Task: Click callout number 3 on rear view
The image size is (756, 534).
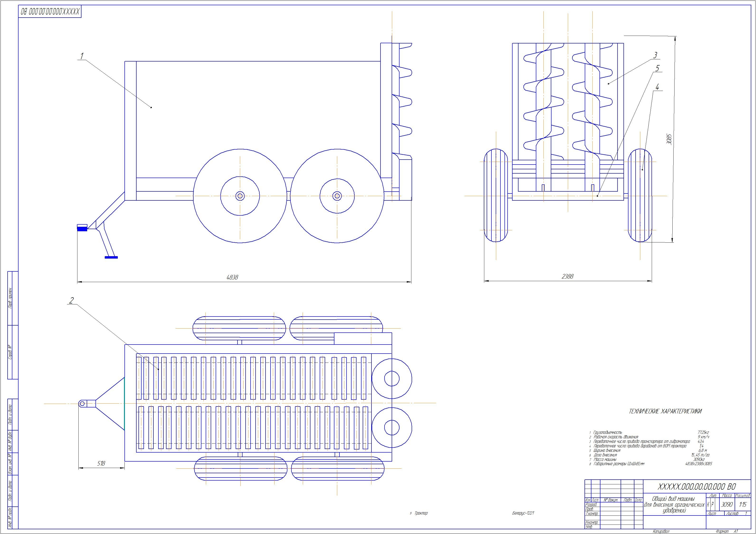Action: [655, 55]
